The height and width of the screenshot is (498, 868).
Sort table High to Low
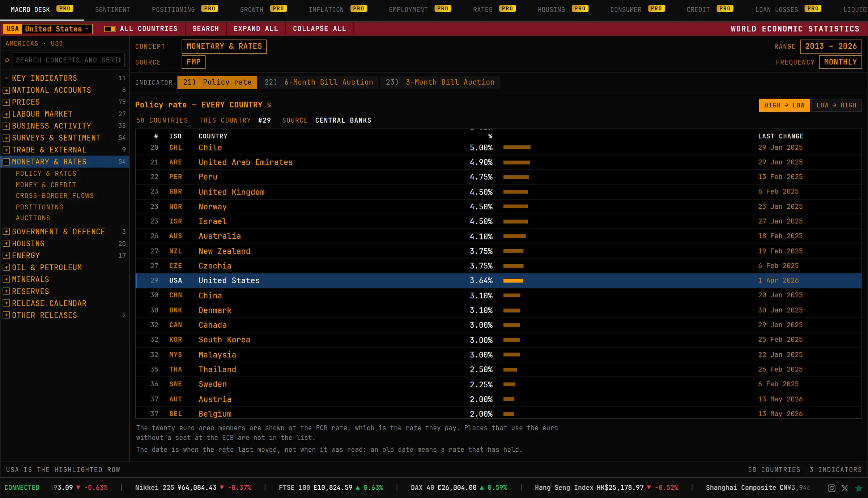tap(784, 105)
